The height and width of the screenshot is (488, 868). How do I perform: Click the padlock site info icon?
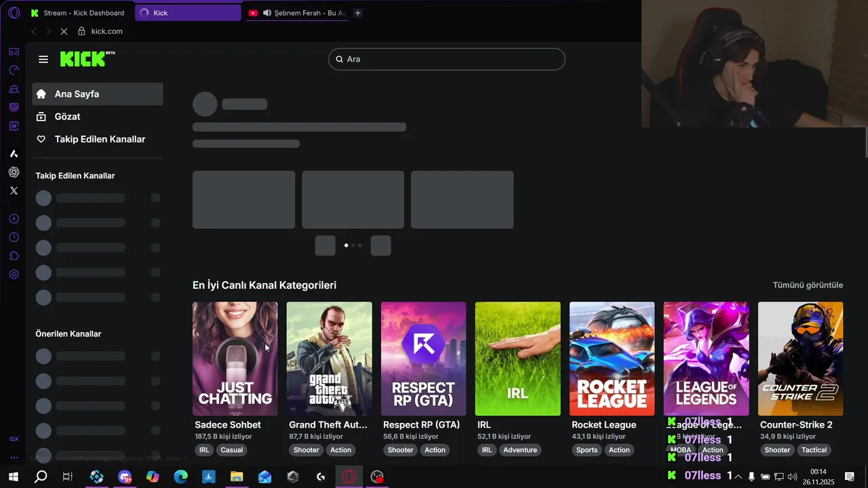pos(81,31)
